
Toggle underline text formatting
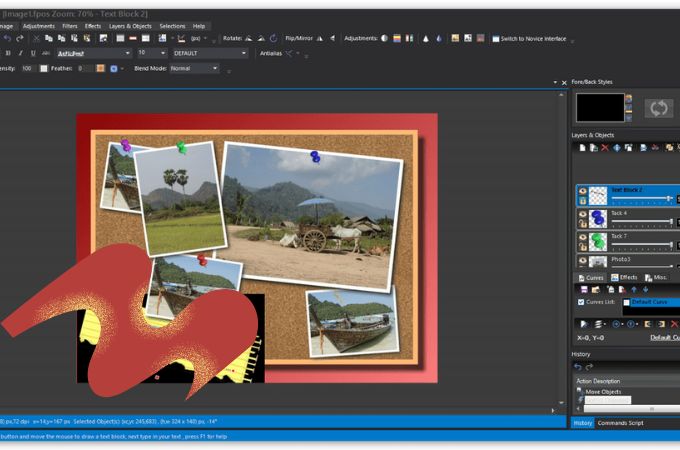[33, 53]
